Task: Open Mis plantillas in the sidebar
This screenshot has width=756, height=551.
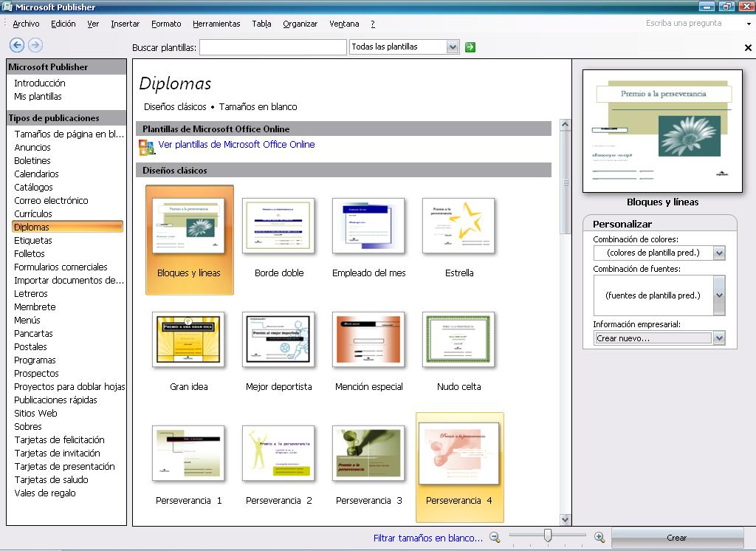Action: click(x=38, y=97)
